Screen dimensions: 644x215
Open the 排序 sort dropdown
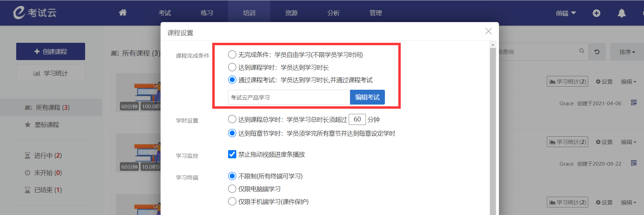point(627,52)
